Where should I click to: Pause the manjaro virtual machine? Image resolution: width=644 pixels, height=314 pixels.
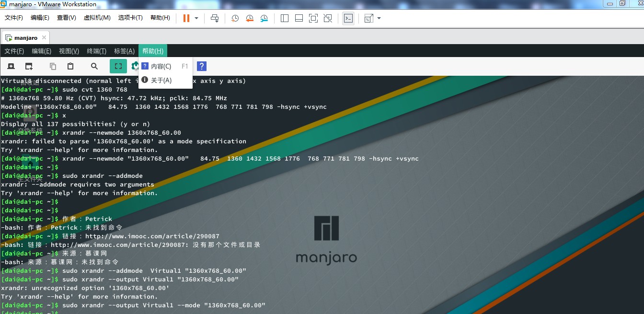coord(186,18)
